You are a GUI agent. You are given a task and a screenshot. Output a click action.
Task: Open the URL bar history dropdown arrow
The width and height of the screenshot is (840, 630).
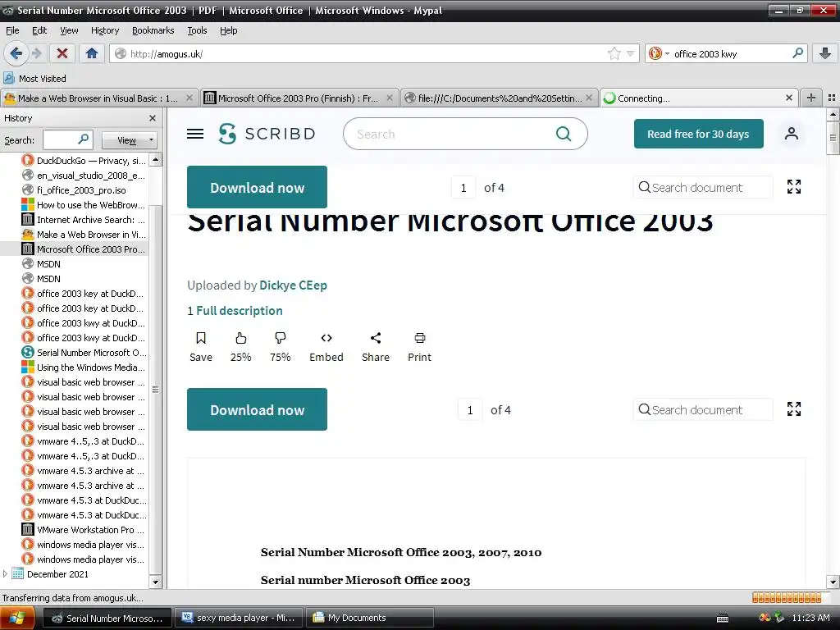pyautogui.click(x=631, y=53)
